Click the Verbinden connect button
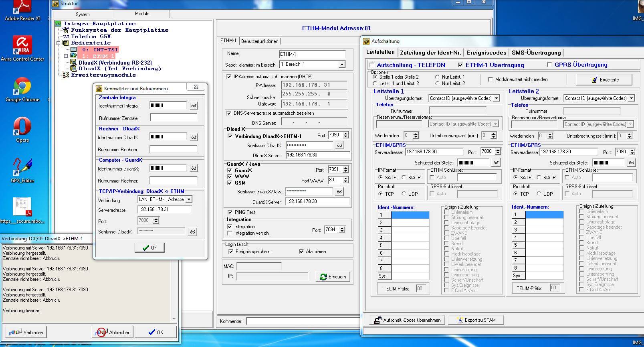 click(x=26, y=332)
